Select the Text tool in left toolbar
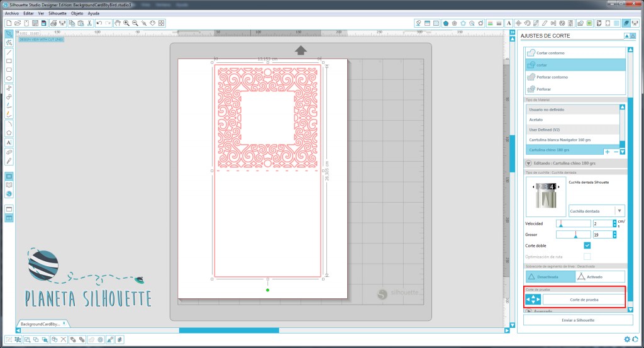The height and width of the screenshot is (348, 644). 9,142
